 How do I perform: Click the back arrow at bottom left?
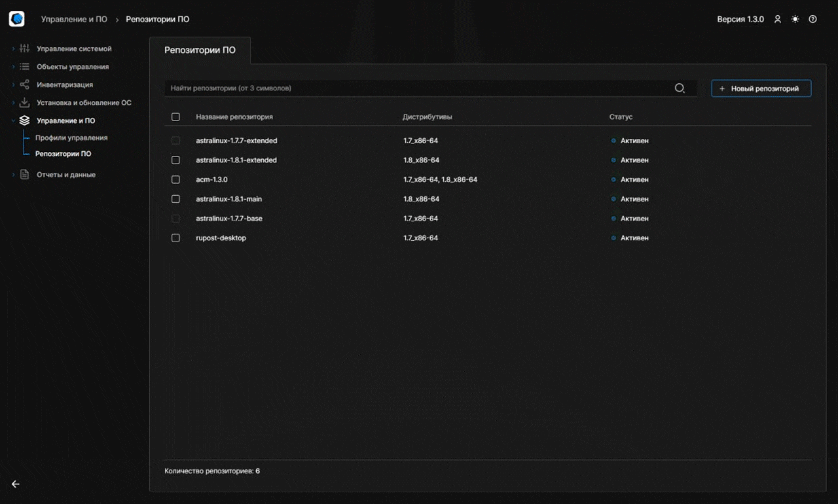pos(15,484)
